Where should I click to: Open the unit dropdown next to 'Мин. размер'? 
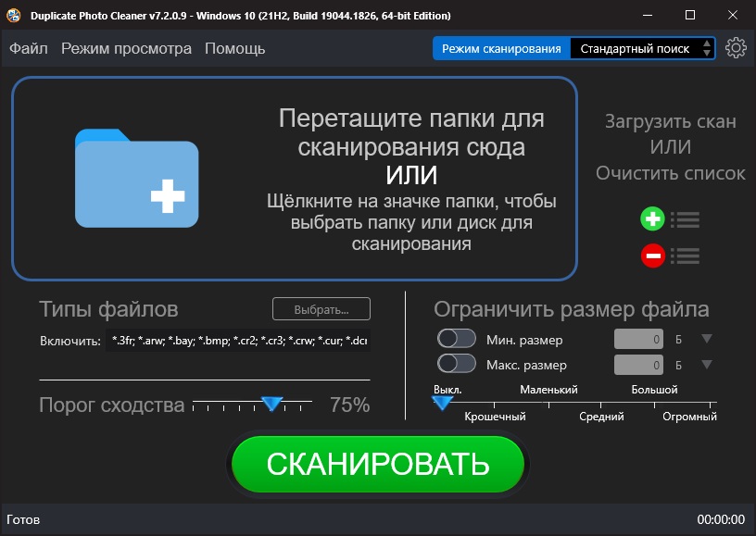[706, 339]
